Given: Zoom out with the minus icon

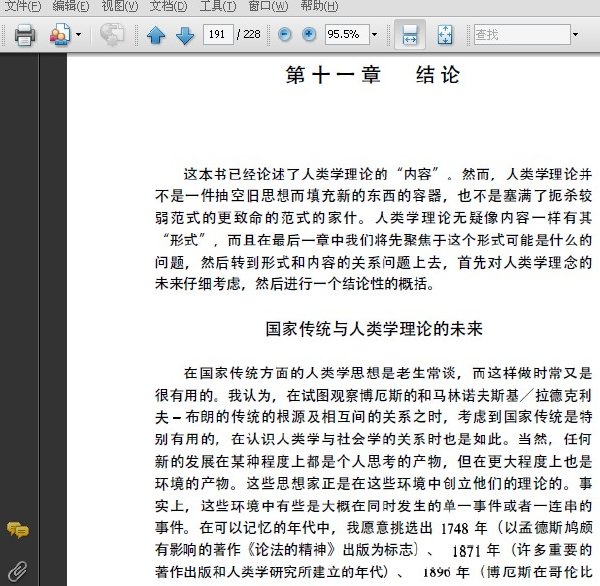Looking at the screenshot, I should (x=285, y=34).
